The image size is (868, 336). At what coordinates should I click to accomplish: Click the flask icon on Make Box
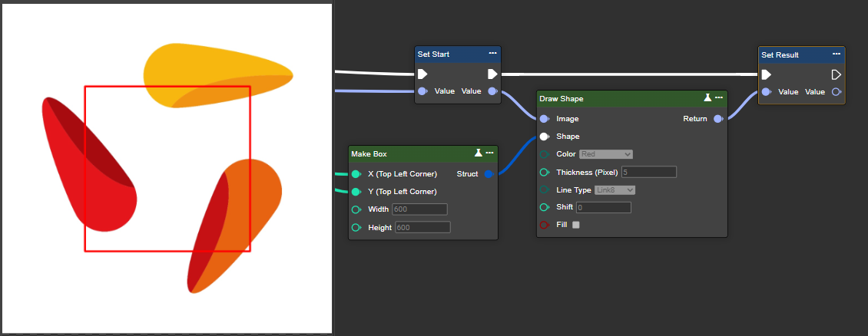point(478,153)
